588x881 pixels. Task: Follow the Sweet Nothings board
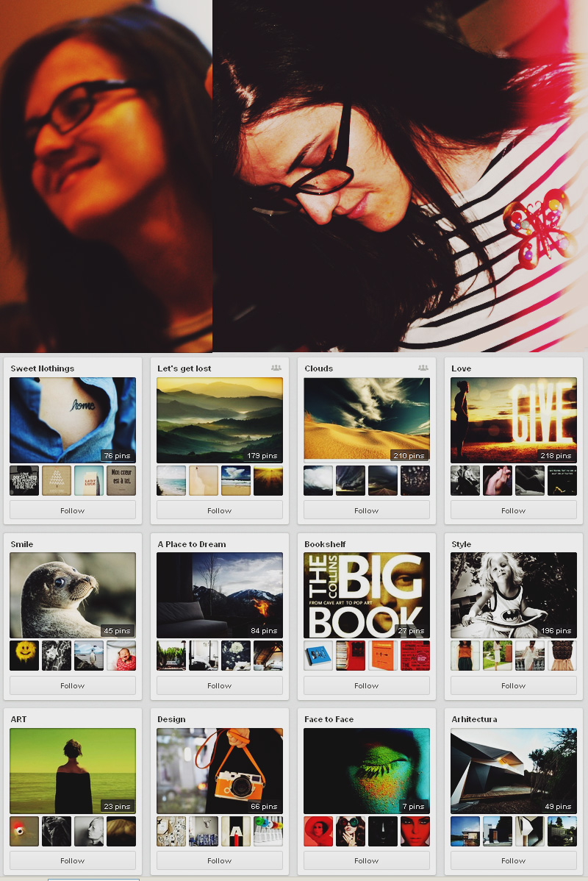72,510
